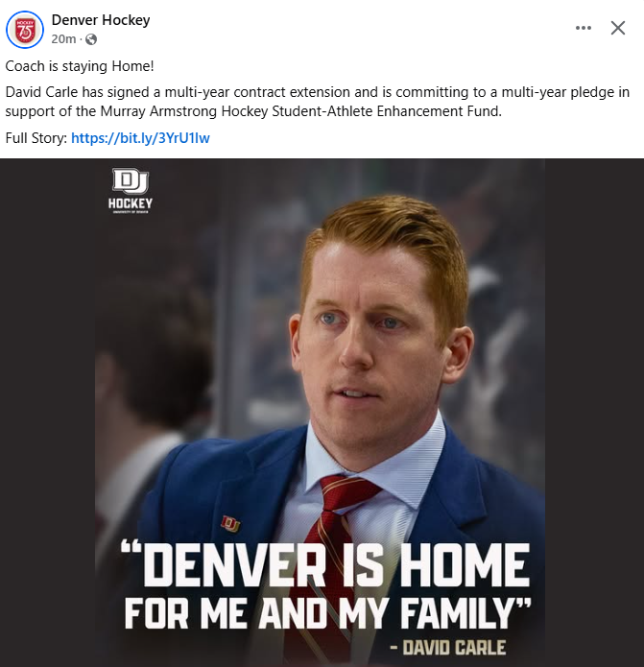Click the DU Hockey logo in the photo
Screen dimensions: 644x667
pyautogui.click(x=131, y=191)
